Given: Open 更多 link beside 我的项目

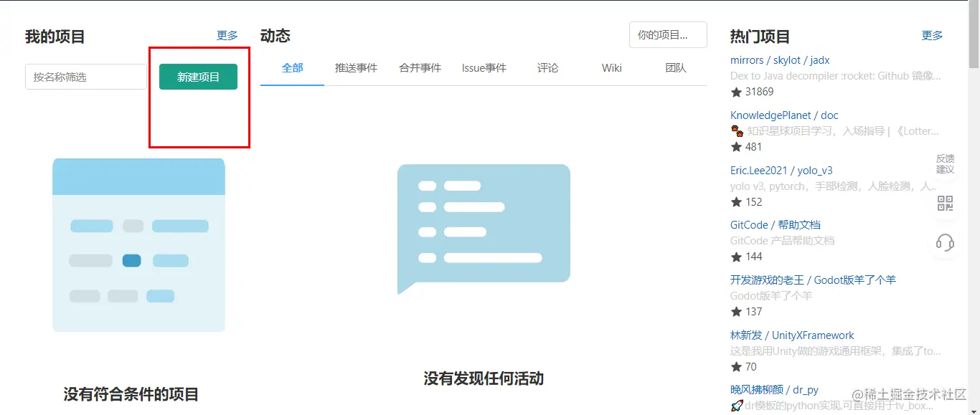Looking at the screenshot, I should (227, 35).
